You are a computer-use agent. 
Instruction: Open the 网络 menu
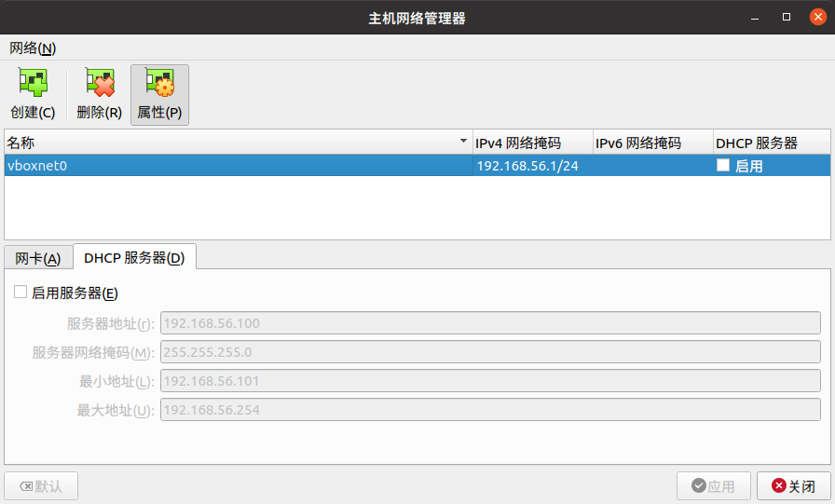(33, 48)
